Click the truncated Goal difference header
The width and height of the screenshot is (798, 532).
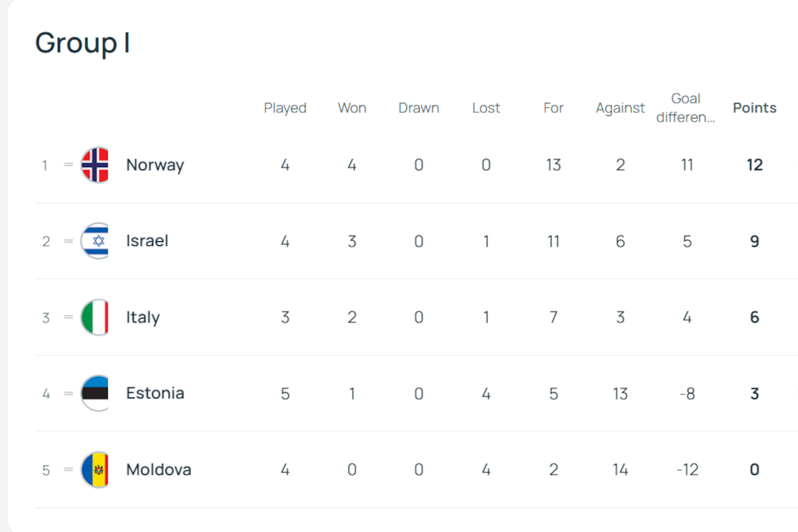(686, 108)
